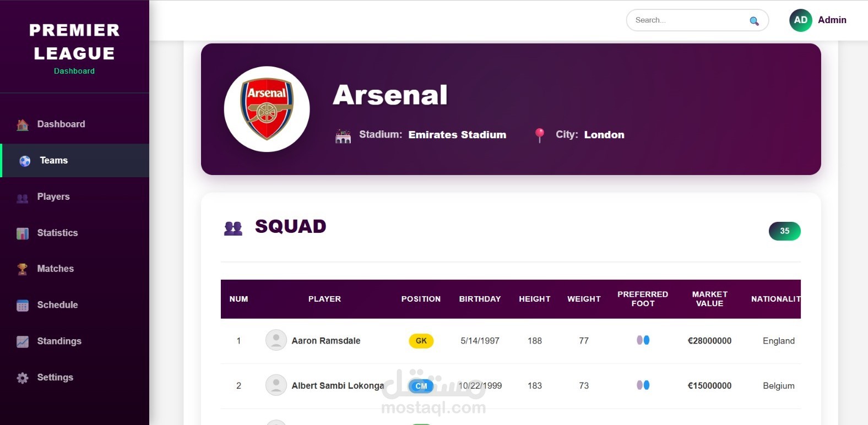The height and width of the screenshot is (425, 868).
Task: Click the Matches trophy icon
Action: (x=23, y=269)
